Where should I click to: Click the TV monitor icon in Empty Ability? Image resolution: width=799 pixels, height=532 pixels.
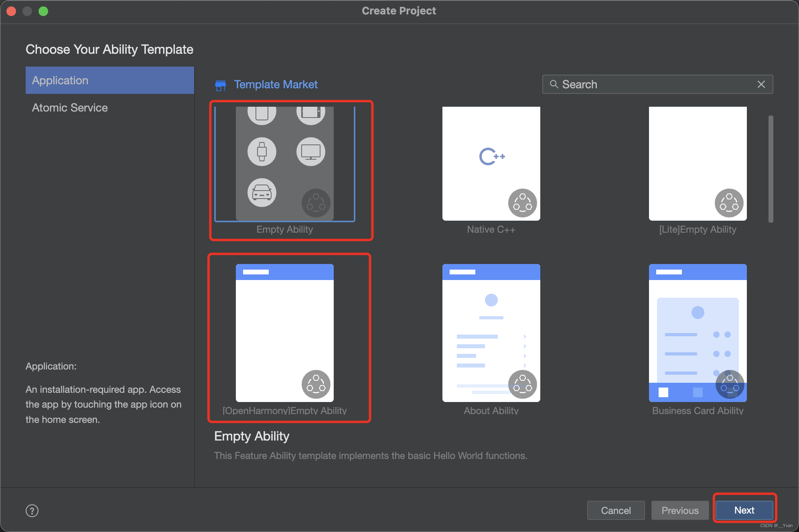[310, 152]
